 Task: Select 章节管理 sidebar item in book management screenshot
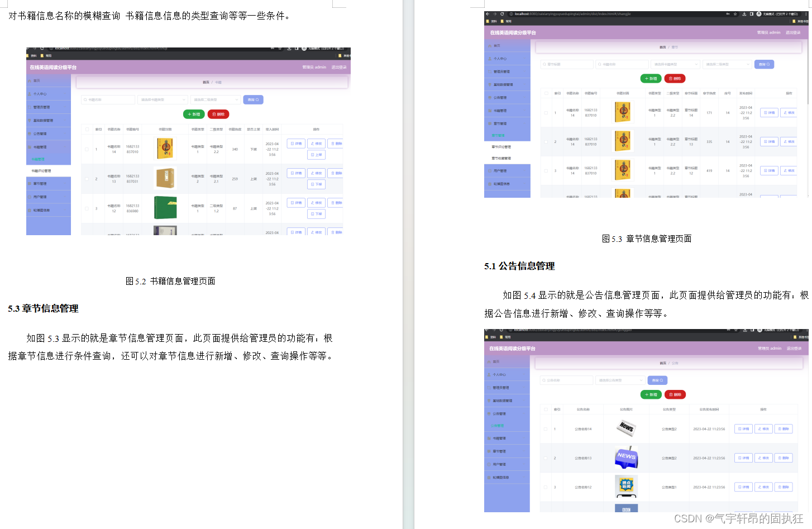pos(49,183)
